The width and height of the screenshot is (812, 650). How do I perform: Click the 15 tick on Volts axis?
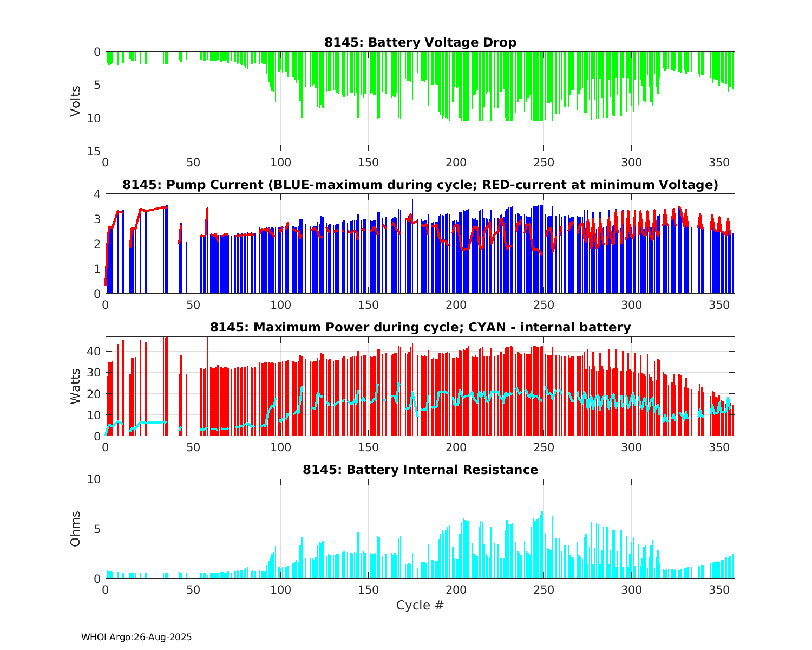[x=95, y=151]
